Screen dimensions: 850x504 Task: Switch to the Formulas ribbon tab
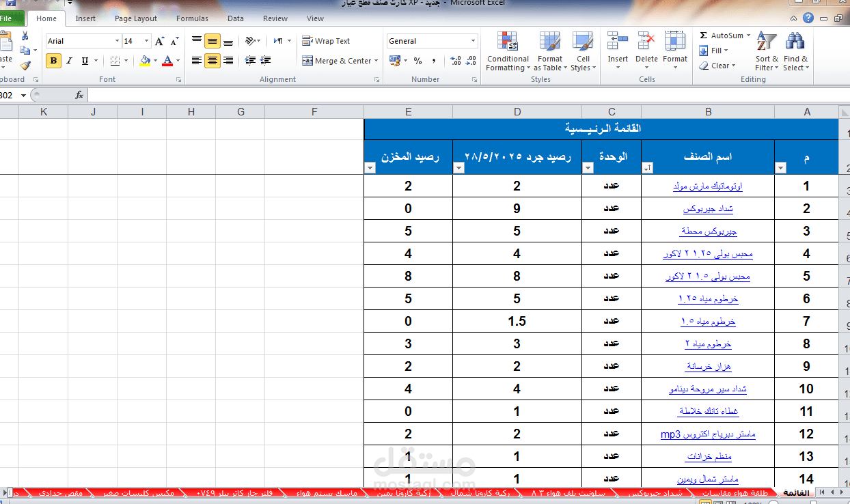tap(192, 18)
